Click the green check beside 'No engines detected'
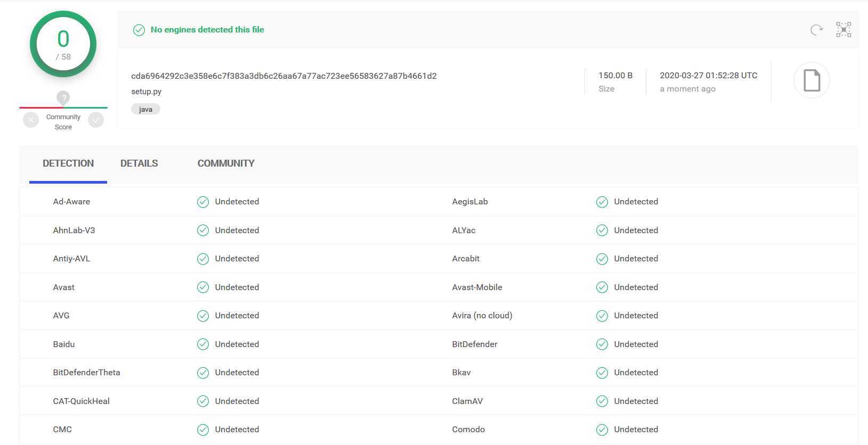868x445 pixels. (x=139, y=30)
